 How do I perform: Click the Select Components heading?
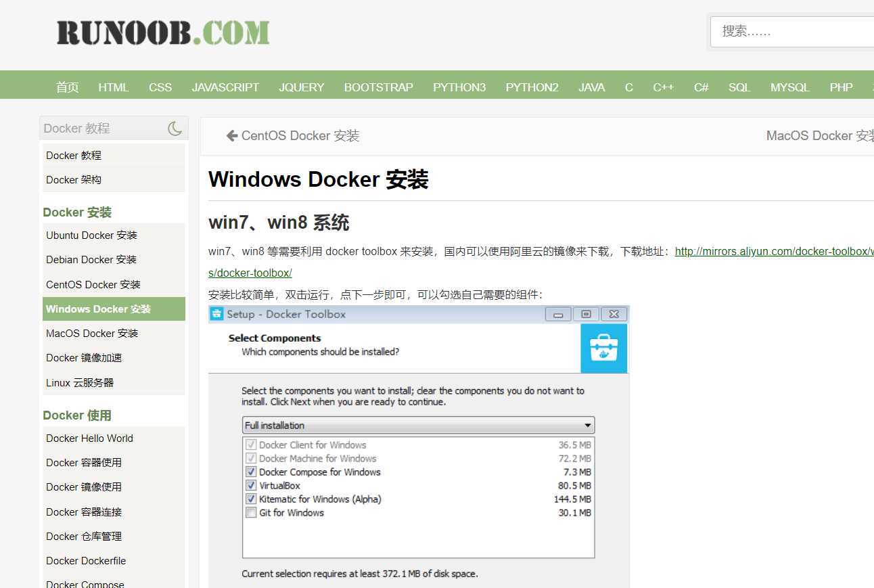(275, 338)
